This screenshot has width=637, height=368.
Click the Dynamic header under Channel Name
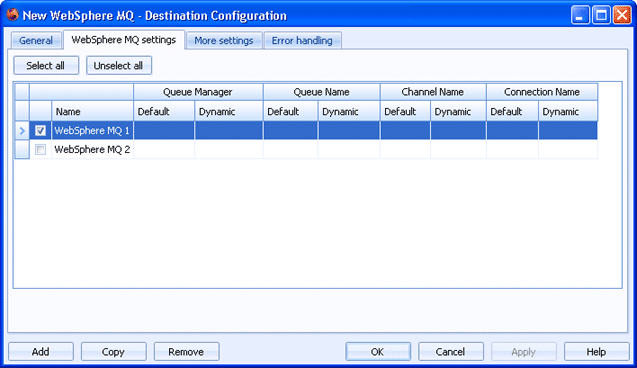458,111
